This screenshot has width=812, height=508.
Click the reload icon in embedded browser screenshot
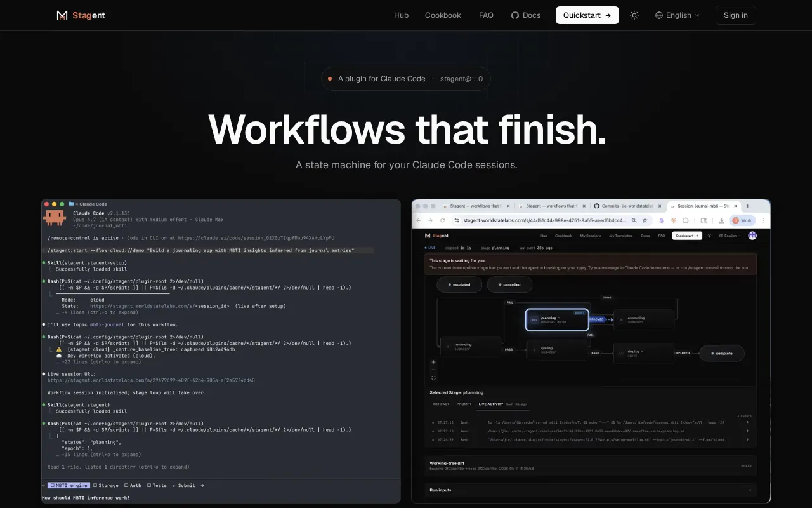[442, 220]
